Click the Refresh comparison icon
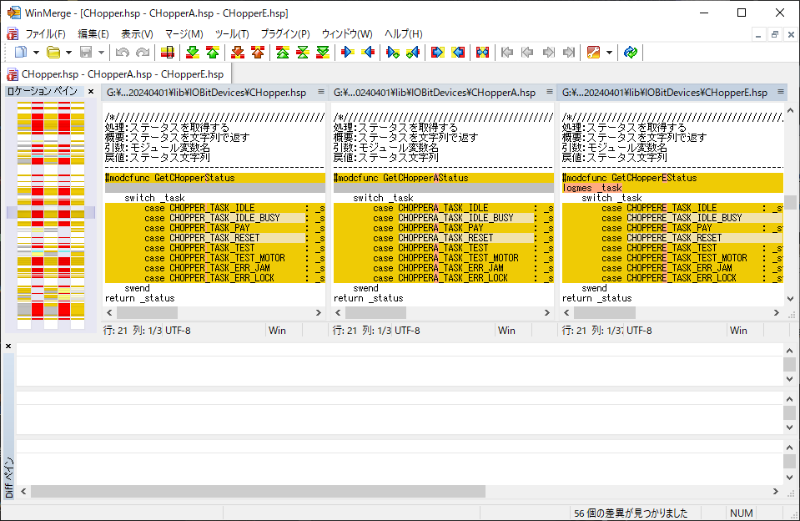 pos(630,52)
